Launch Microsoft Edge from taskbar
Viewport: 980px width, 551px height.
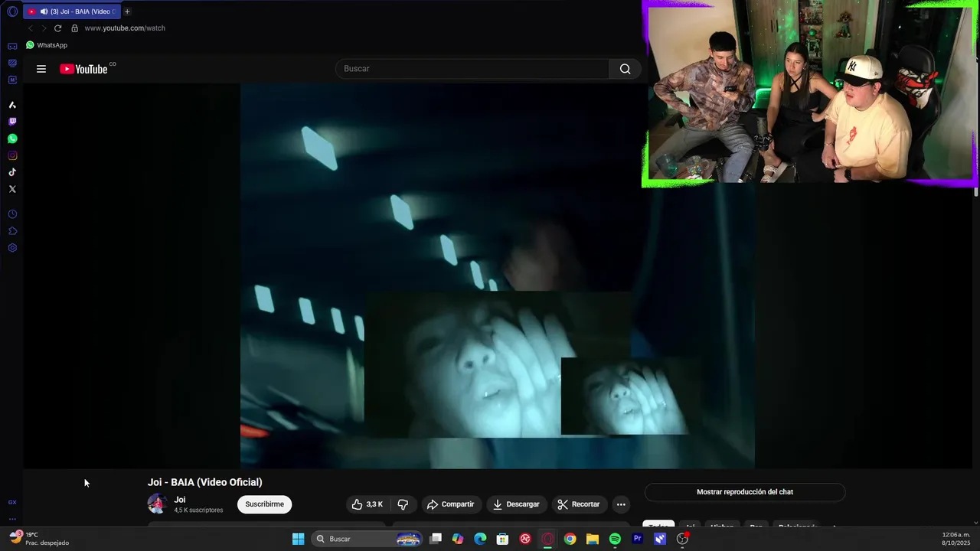click(480, 539)
